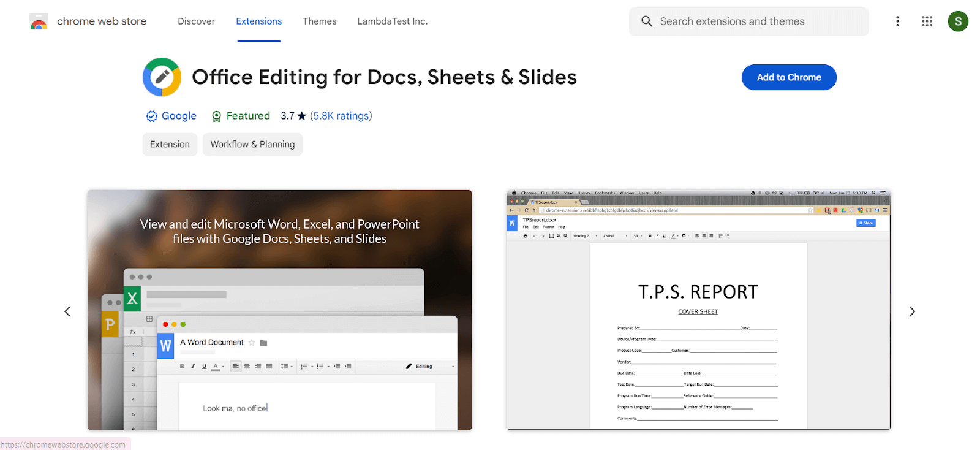Click the Featured label

248,116
